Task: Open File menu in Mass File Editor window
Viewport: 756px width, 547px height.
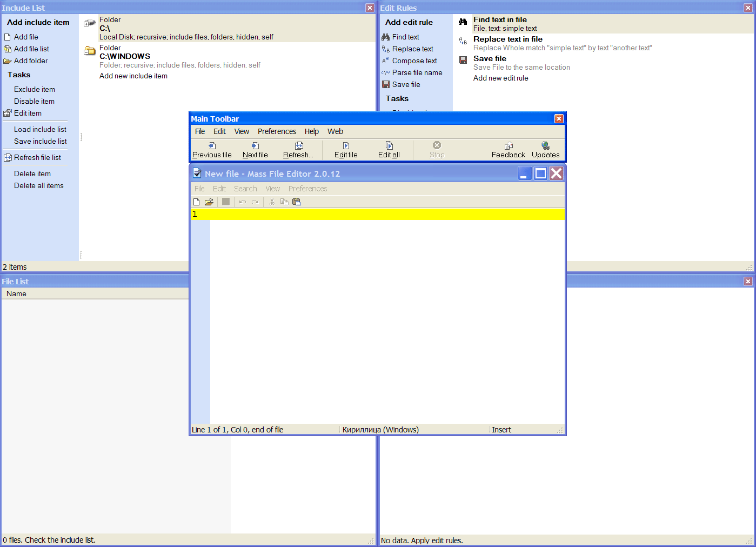Action: (199, 189)
